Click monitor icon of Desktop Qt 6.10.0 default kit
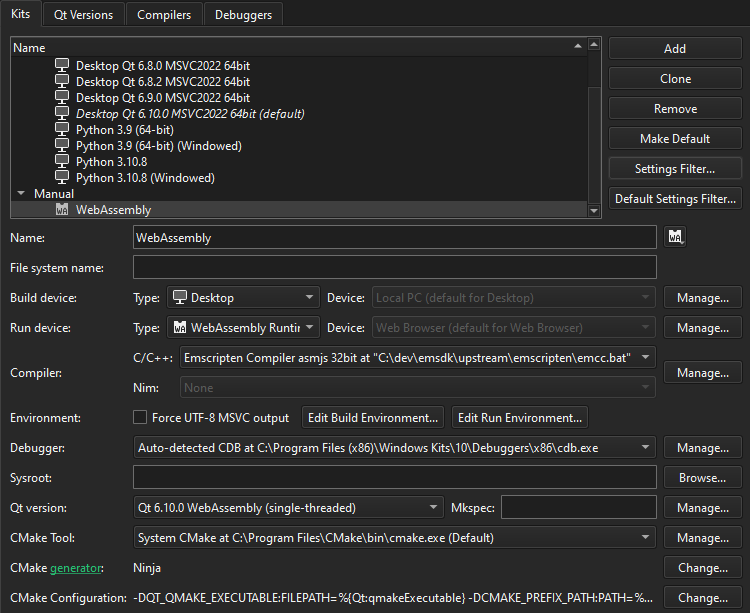 [x=62, y=114]
